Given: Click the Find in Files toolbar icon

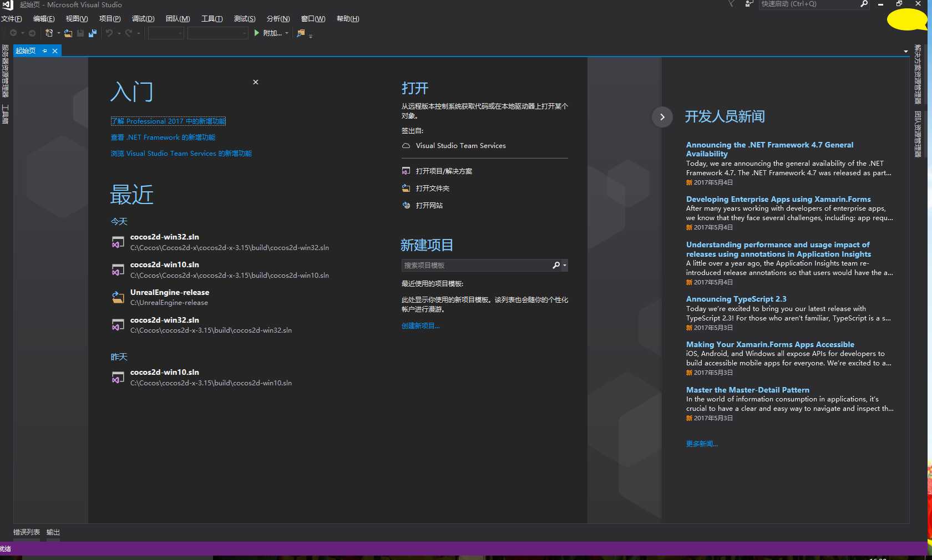Looking at the screenshot, I should click(x=301, y=33).
